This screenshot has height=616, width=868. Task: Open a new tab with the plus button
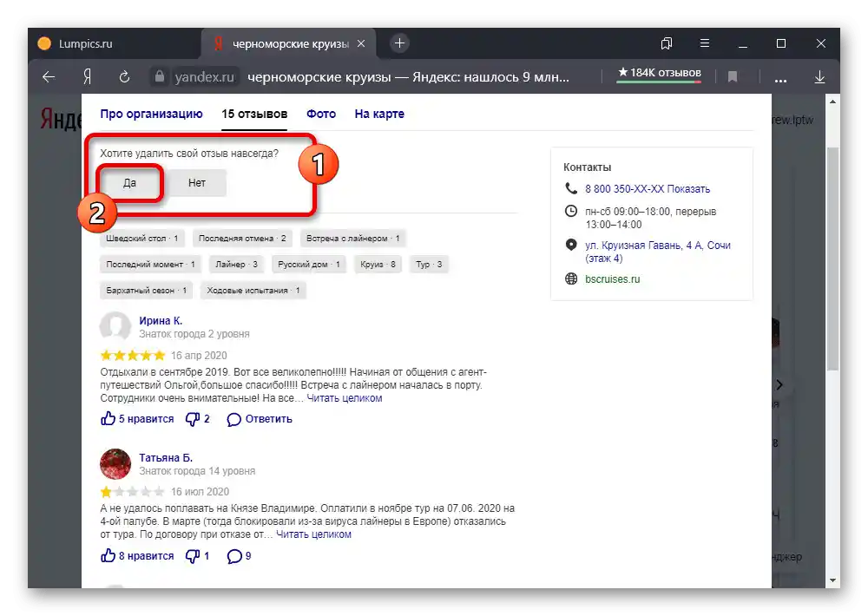[x=398, y=43]
